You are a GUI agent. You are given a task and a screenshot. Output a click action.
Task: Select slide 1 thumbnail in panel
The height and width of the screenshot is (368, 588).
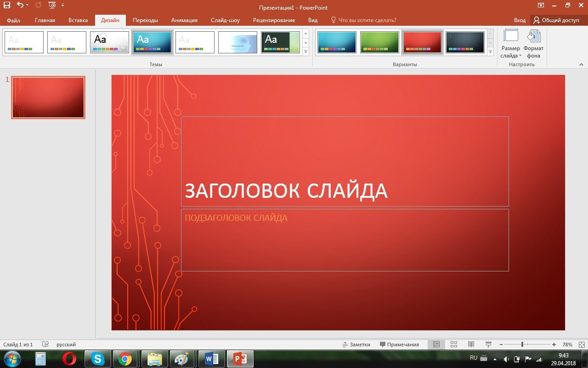[48, 98]
